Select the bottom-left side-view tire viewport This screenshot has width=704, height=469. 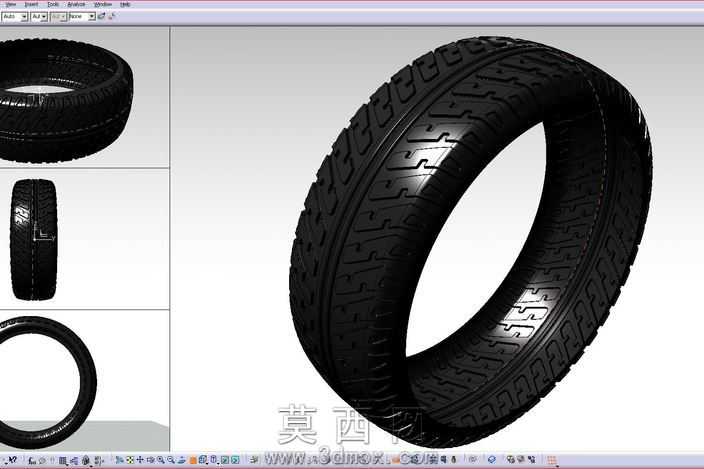84,381
